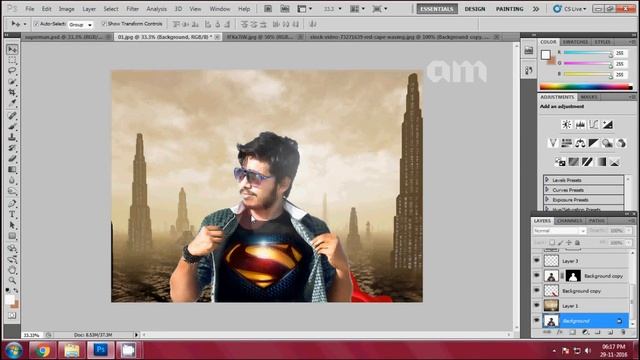Show more workspaces via double-arrow chevron

(536, 9)
